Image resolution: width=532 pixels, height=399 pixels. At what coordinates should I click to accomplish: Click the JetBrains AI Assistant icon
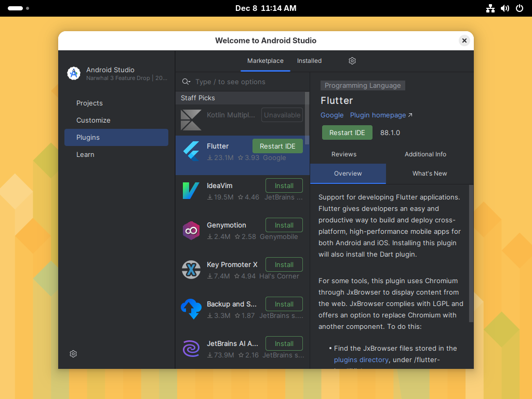pos(191,349)
